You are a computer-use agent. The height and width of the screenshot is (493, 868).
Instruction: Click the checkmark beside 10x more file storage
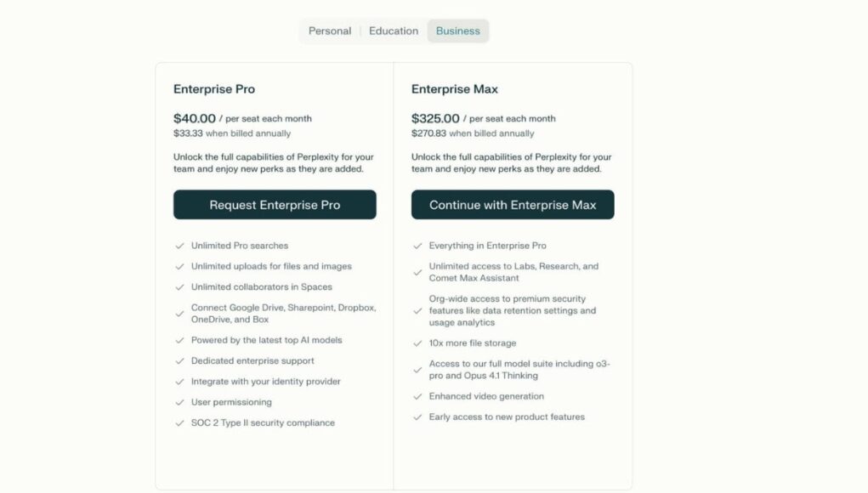click(417, 343)
